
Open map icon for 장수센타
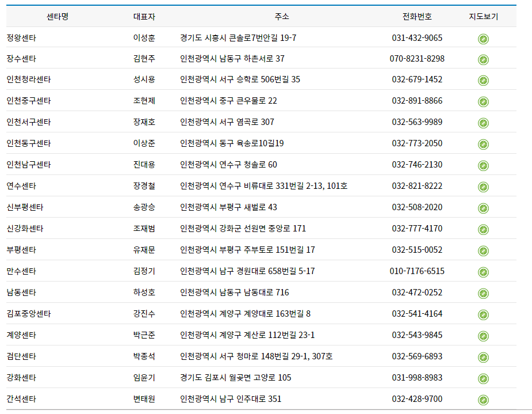(483, 60)
